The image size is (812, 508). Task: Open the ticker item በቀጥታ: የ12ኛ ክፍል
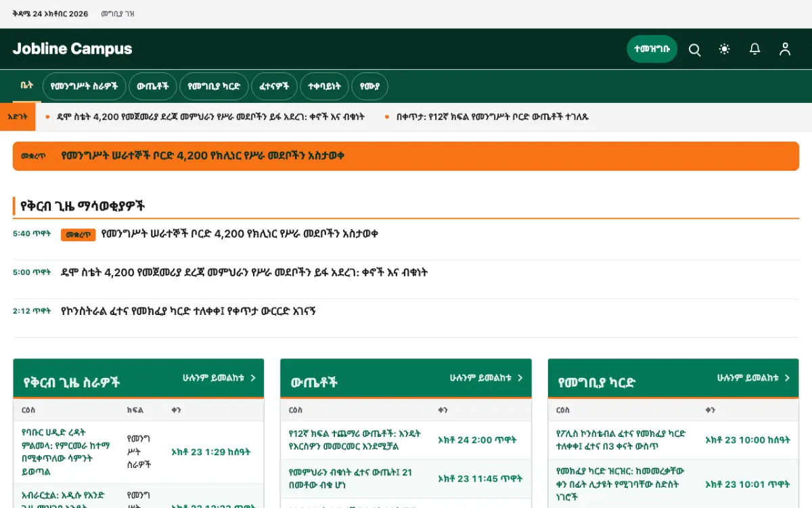tap(493, 117)
